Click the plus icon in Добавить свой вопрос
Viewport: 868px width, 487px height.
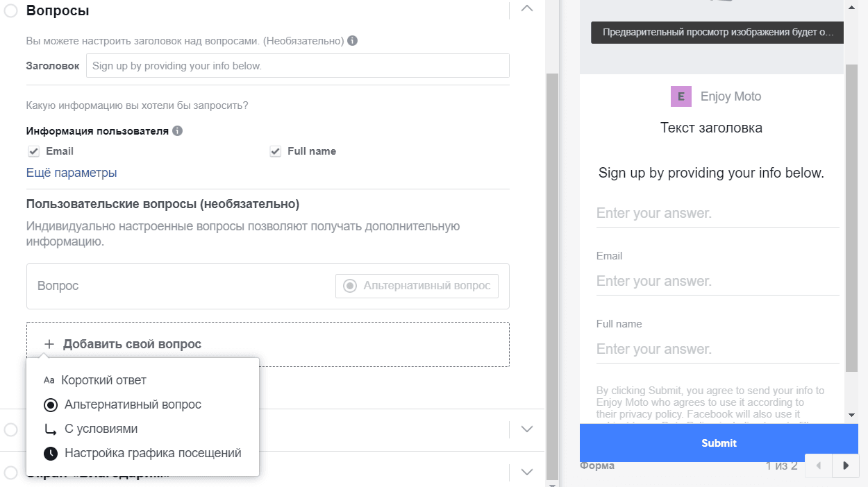(x=49, y=344)
